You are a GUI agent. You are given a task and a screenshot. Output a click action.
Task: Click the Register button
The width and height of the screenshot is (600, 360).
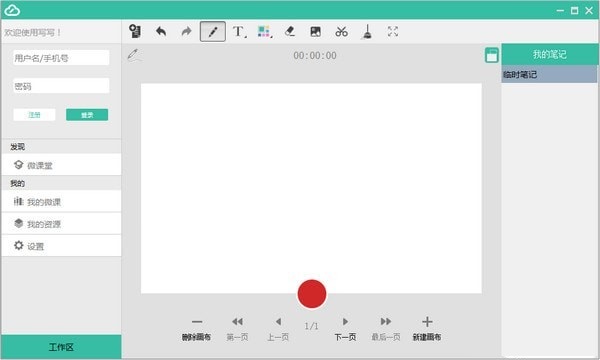click(34, 114)
